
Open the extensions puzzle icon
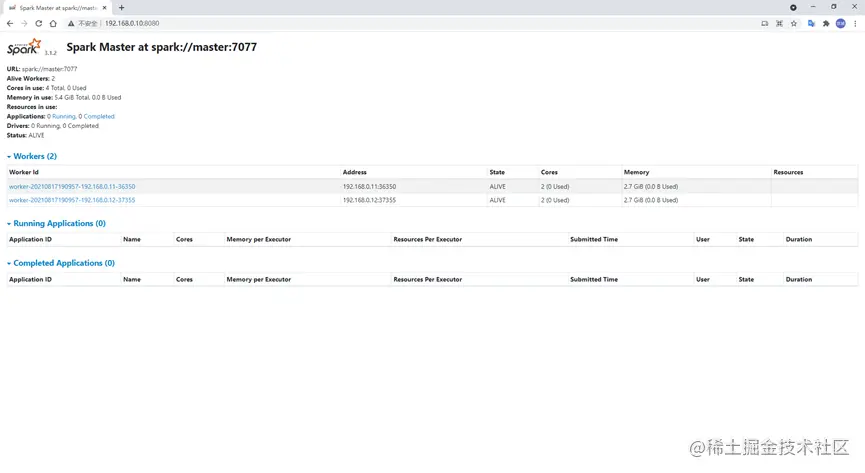[826, 23]
